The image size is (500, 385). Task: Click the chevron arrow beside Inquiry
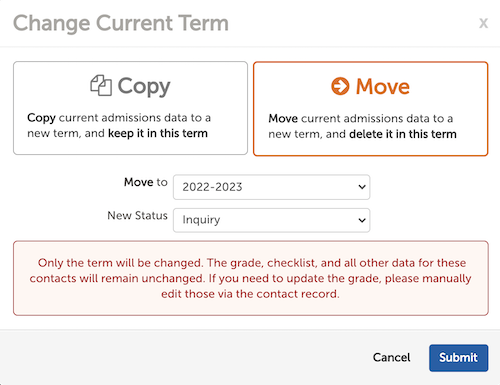362,220
